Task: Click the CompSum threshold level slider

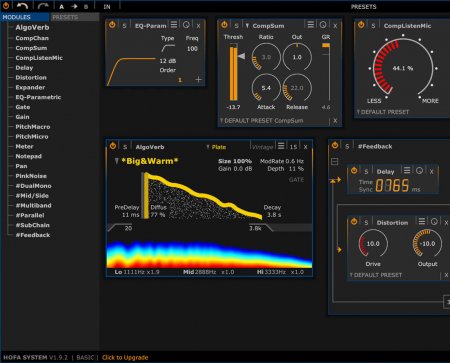Action: pos(234,73)
